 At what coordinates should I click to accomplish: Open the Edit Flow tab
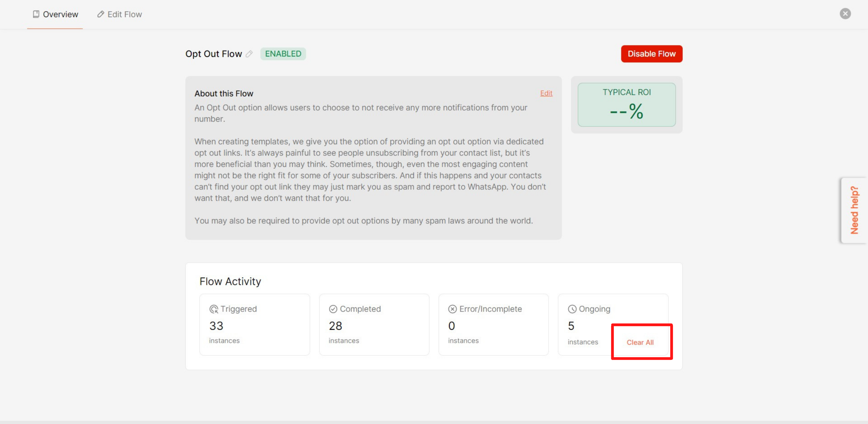tap(120, 14)
